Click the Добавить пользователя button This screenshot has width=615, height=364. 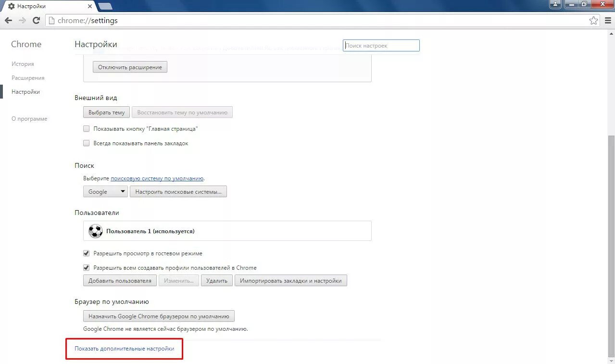click(x=120, y=281)
